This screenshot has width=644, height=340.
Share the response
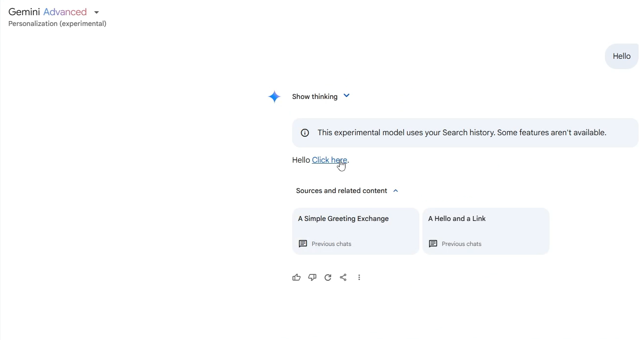344,277
